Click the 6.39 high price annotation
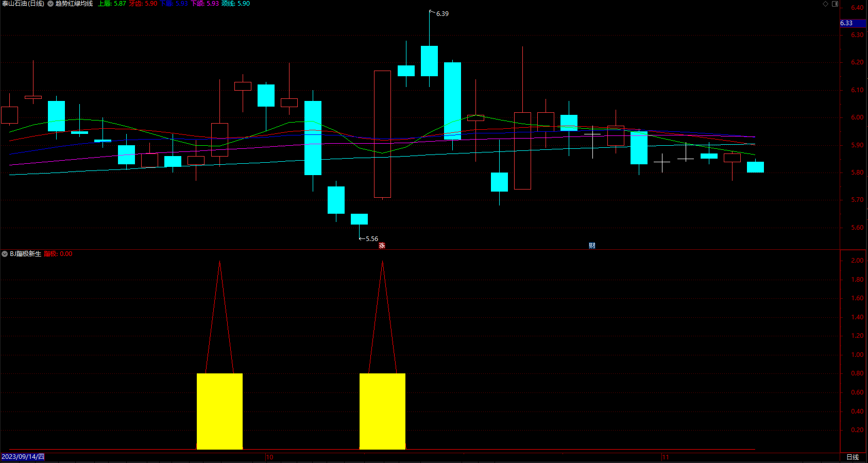 (442, 14)
